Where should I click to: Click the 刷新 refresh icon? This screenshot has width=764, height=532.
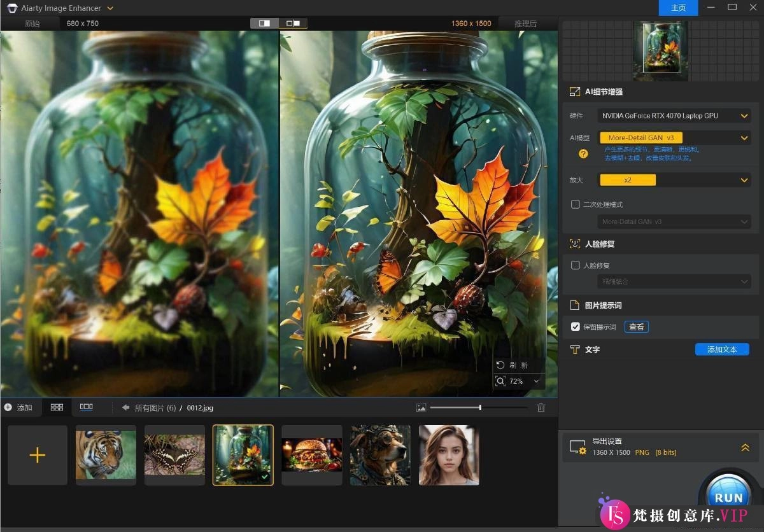pyautogui.click(x=500, y=365)
